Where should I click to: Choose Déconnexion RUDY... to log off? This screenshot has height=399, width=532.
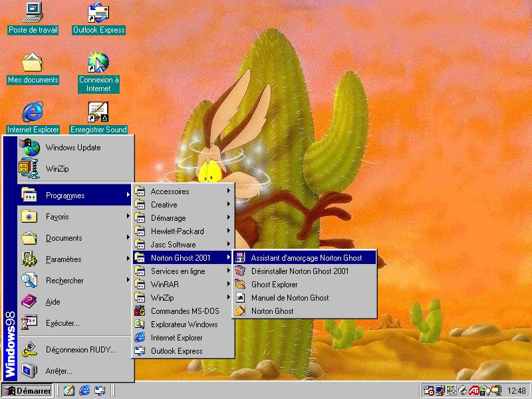click(x=75, y=350)
